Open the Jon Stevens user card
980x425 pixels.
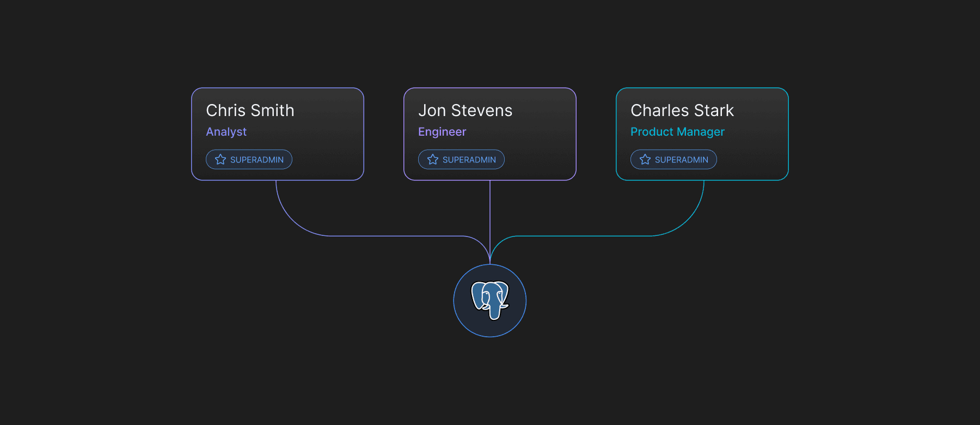click(490, 134)
